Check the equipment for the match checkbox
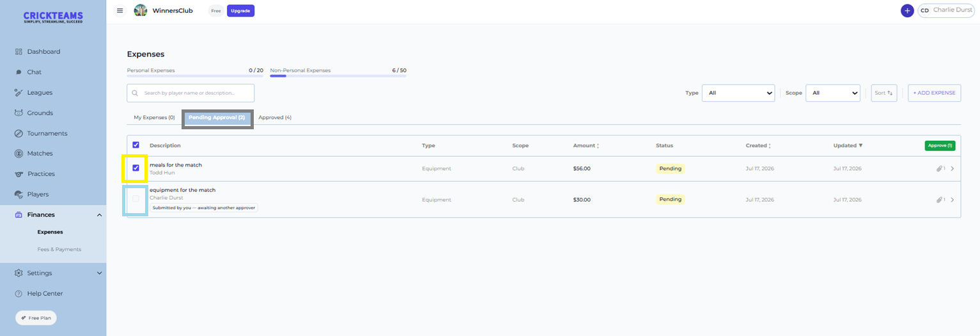The width and height of the screenshot is (980, 336). click(136, 199)
